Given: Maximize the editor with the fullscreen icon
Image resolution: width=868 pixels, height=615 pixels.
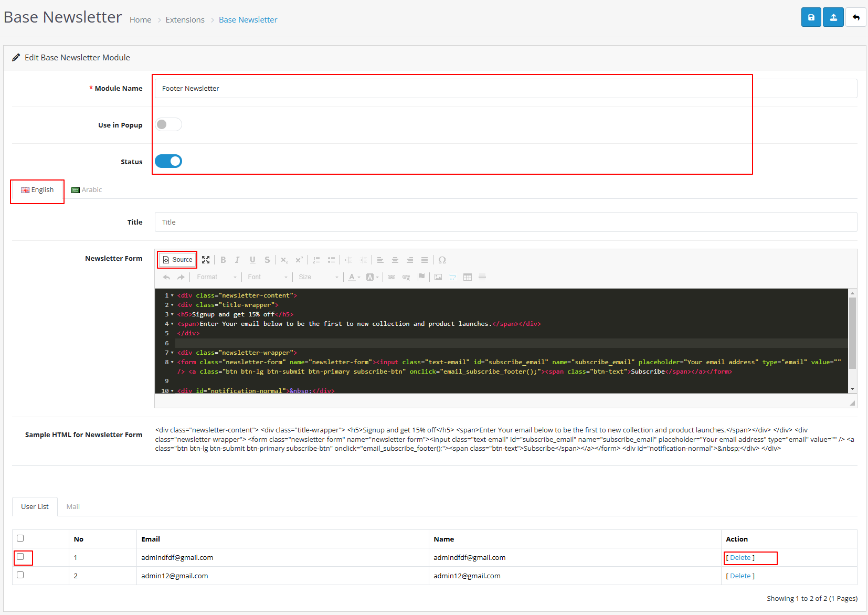Looking at the screenshot, I should click(206, 260).
